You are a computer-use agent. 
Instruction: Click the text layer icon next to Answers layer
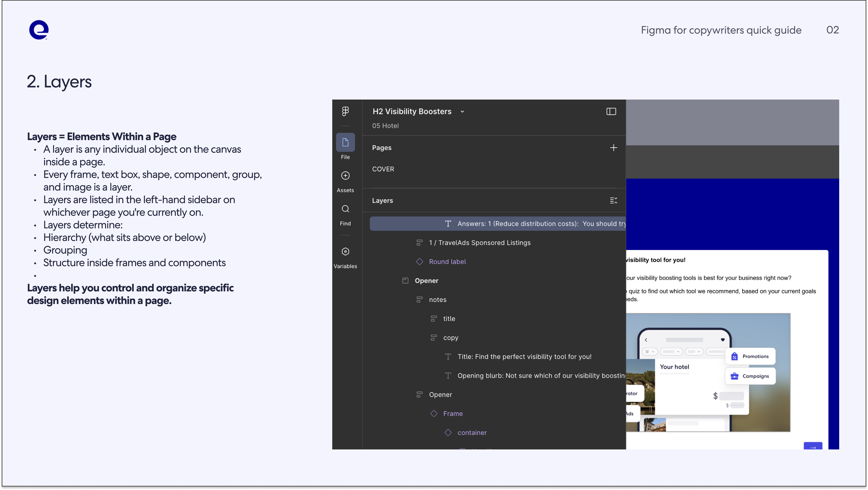coord(448,223)
